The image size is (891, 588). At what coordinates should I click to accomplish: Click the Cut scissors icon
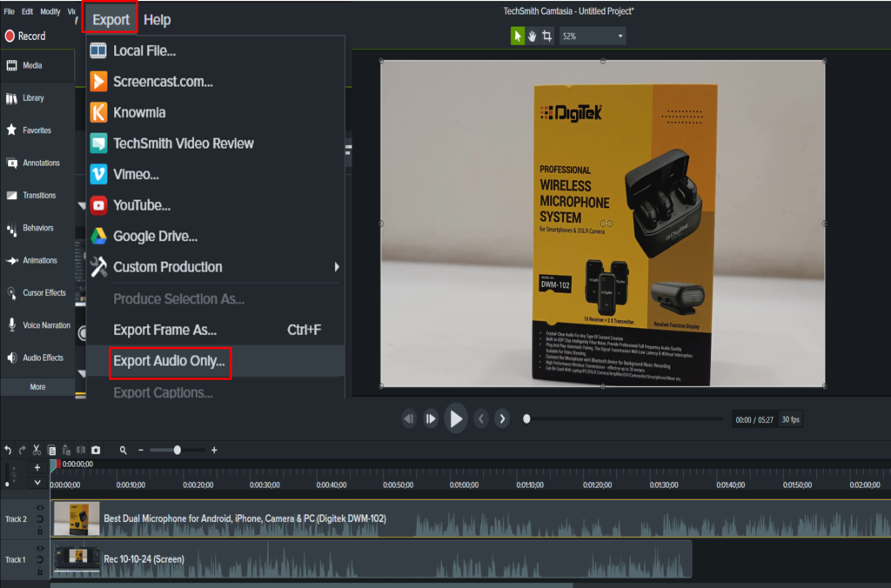click(x=37, y=450)
